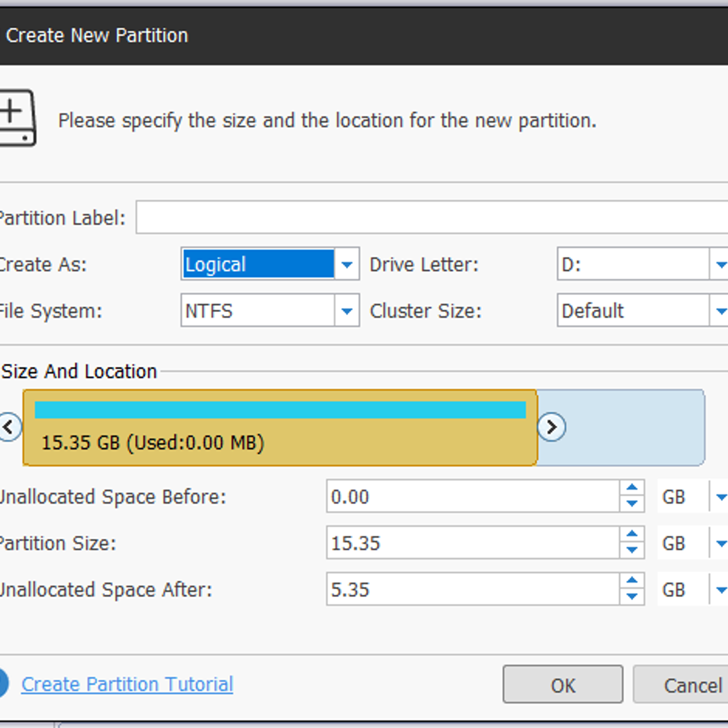Click the Partition Label: label text
This screenshot has width=728, height=728.
coord(62,217)
